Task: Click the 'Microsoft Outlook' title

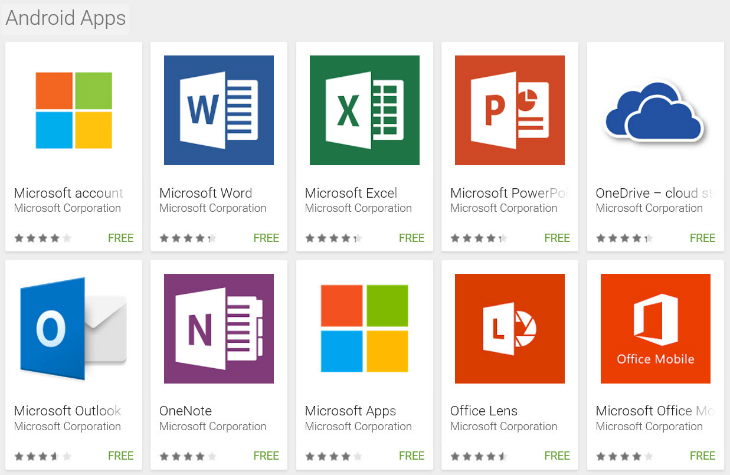Action: 68,411
